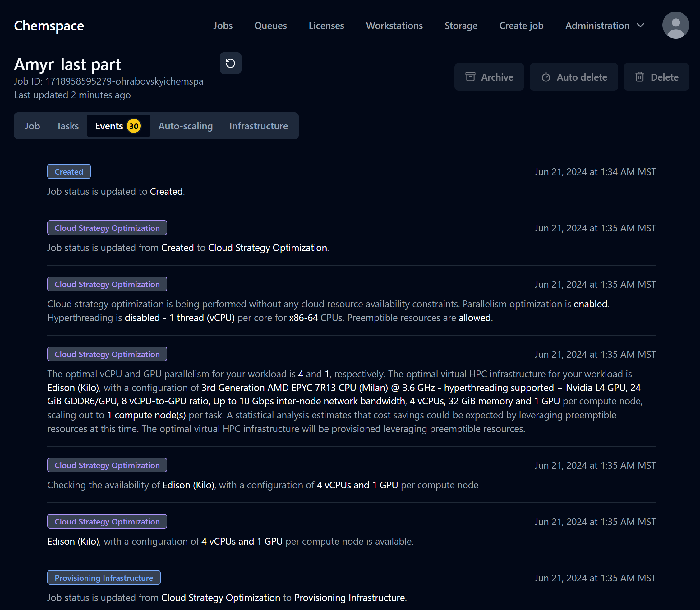
Task: Click the Delete trash can icon
Action: pyautogui.click(x=639, y=77)
